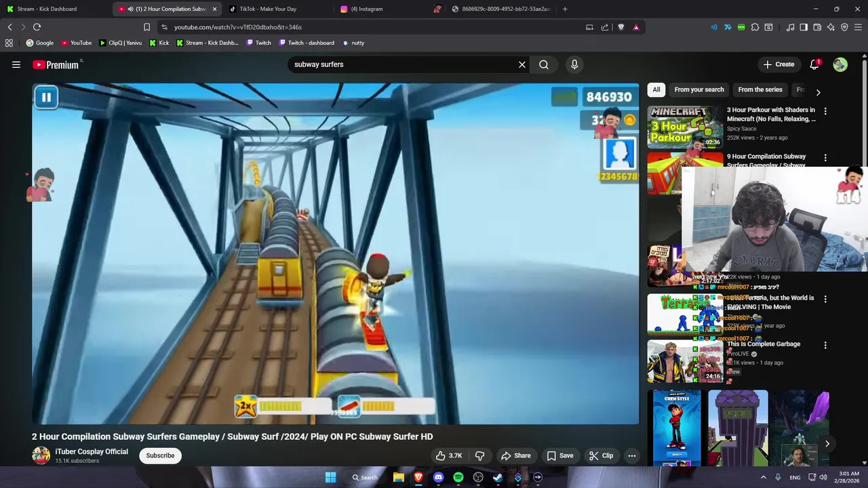Open the 3 Hour Parkour Minecraft thumbnail
The height and width of the screenshot is (488, 868).
tap(685, 127)
